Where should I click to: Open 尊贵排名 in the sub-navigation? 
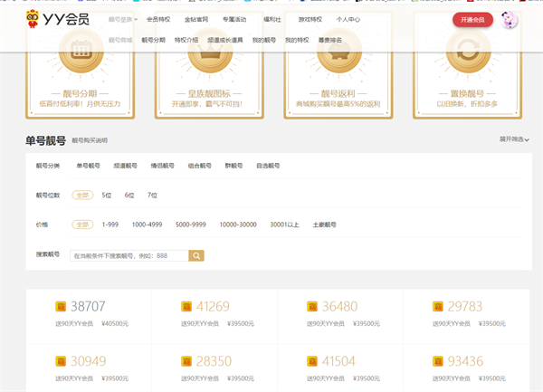click(330, 40)
